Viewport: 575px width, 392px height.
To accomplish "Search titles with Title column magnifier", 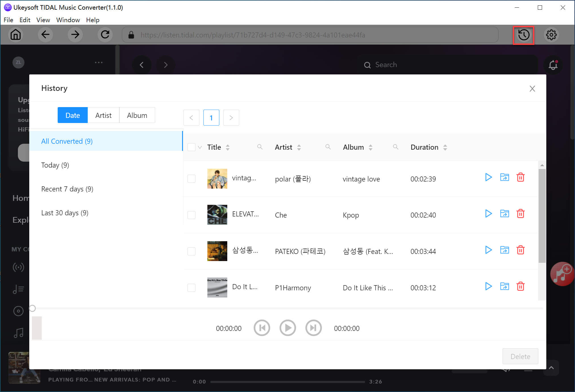I will tap(260, 147).
